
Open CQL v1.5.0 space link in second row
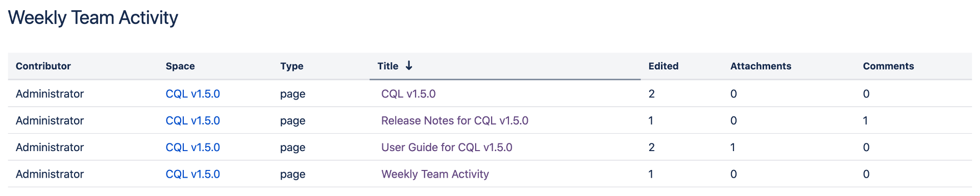click(193, 120)
